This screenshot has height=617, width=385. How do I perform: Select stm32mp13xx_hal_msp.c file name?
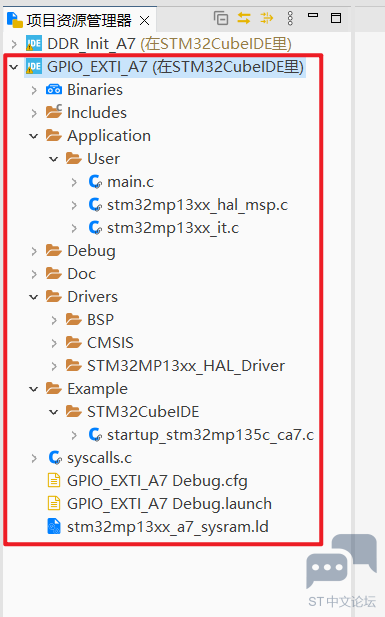[x=197, y=205]
